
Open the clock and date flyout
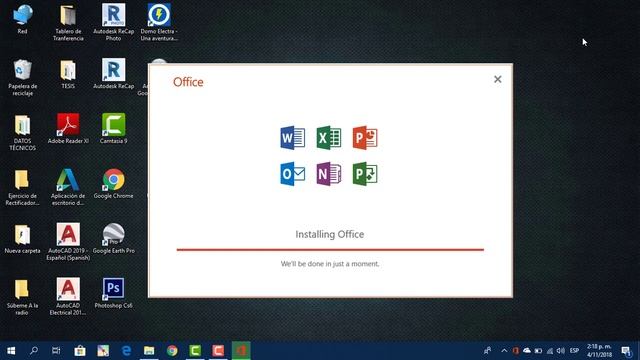click(x=600, y=351)
